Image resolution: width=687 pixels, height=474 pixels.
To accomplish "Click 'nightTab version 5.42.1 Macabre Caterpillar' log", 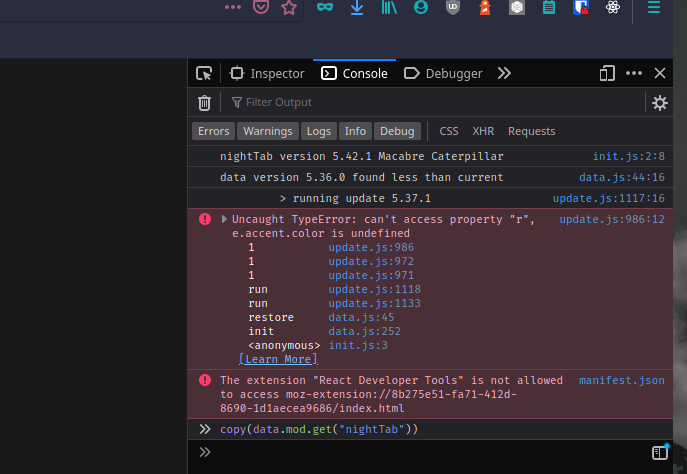I will click(362, 156).
